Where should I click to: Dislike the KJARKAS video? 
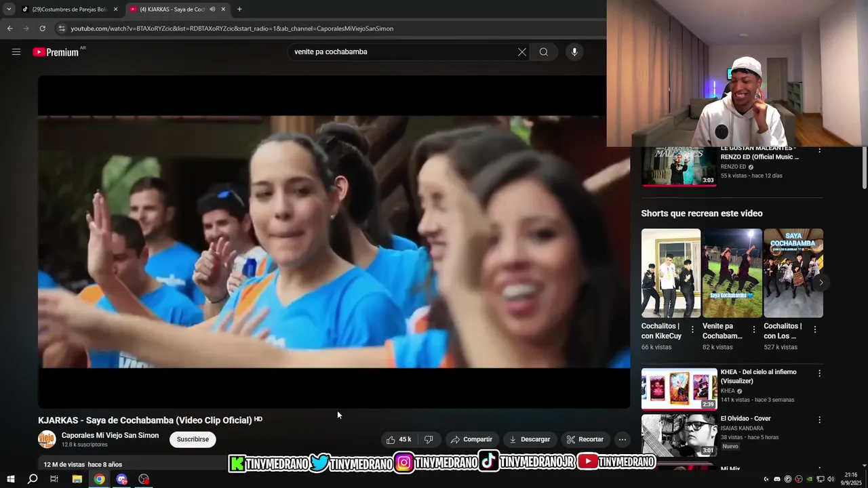pos(429,439)
